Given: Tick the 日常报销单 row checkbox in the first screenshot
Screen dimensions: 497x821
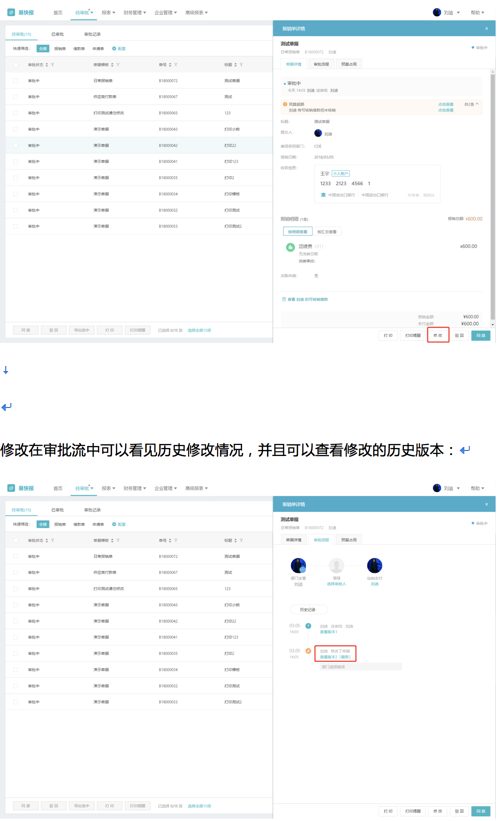Looking at the screenshot, I should coord(15,81).
